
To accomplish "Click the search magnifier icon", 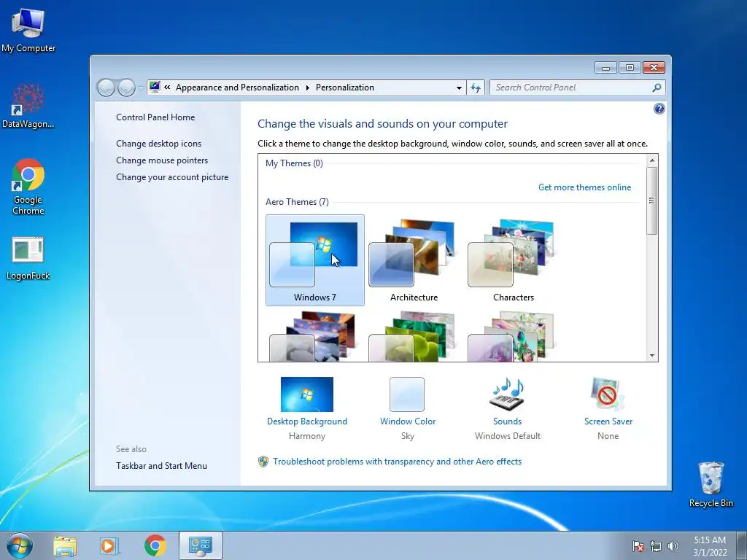I will click(657, 87).
